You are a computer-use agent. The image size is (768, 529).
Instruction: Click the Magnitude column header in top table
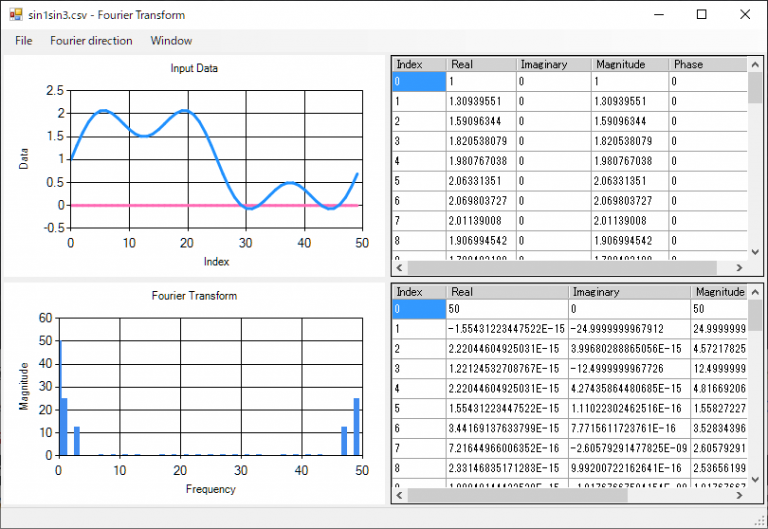point(629,64)
